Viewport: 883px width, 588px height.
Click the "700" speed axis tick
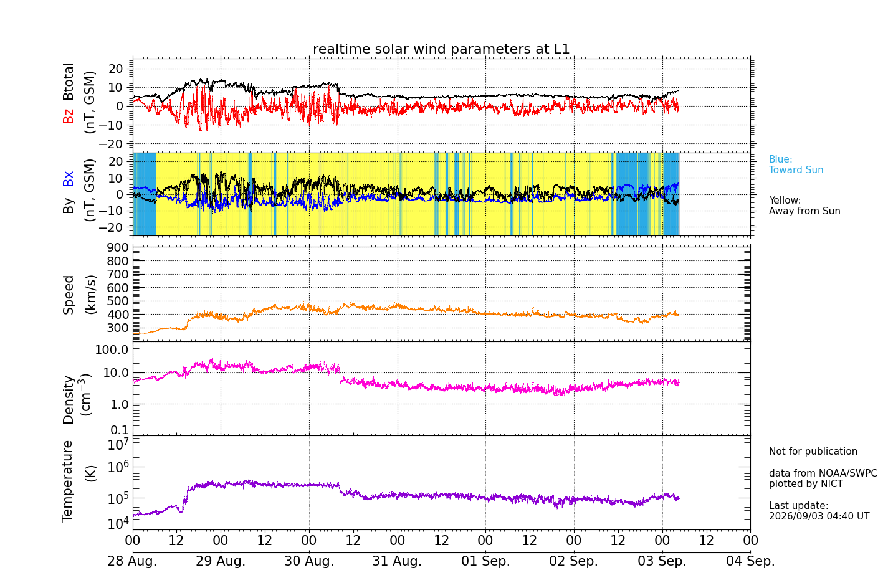pos(118,275)
